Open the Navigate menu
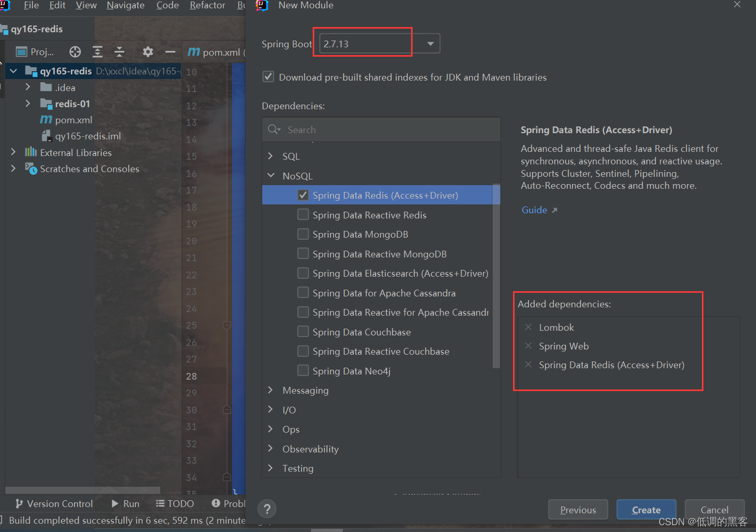The width and height of the screenshot is (756, 532). click(125, 5)
